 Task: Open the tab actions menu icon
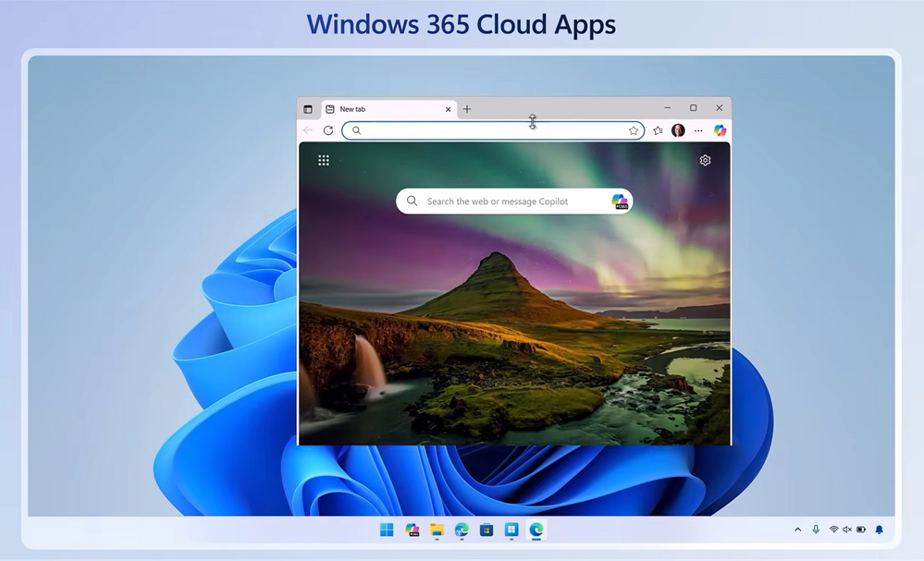point(308,109)
